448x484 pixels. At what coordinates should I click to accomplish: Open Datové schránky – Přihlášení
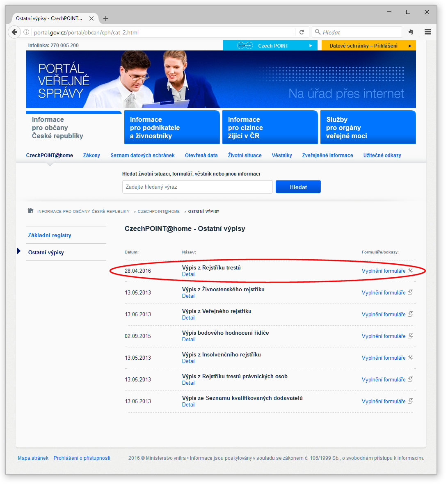click(369, 46)
